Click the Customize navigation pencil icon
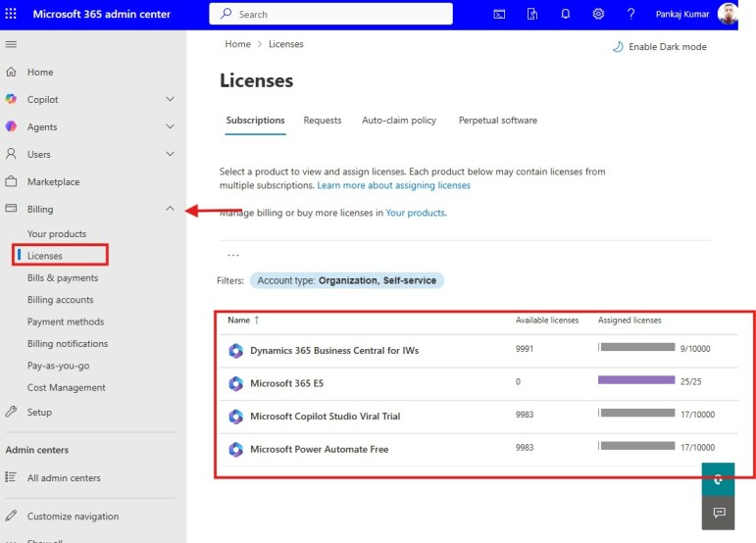 tap(11, 516)
